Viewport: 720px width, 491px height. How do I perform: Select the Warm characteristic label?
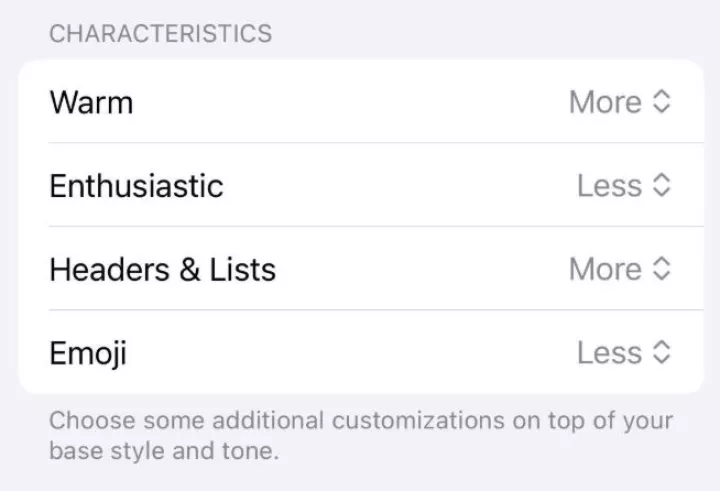coord(91,102)
